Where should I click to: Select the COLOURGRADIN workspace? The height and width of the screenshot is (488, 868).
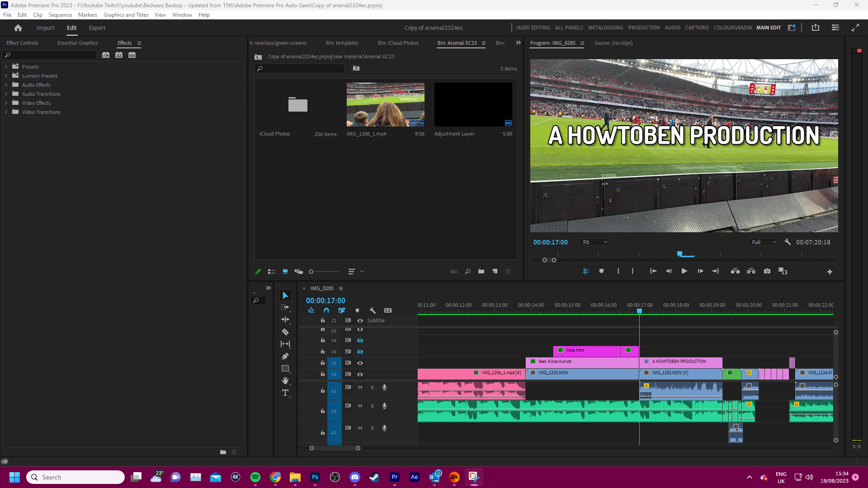coord(733,28)
